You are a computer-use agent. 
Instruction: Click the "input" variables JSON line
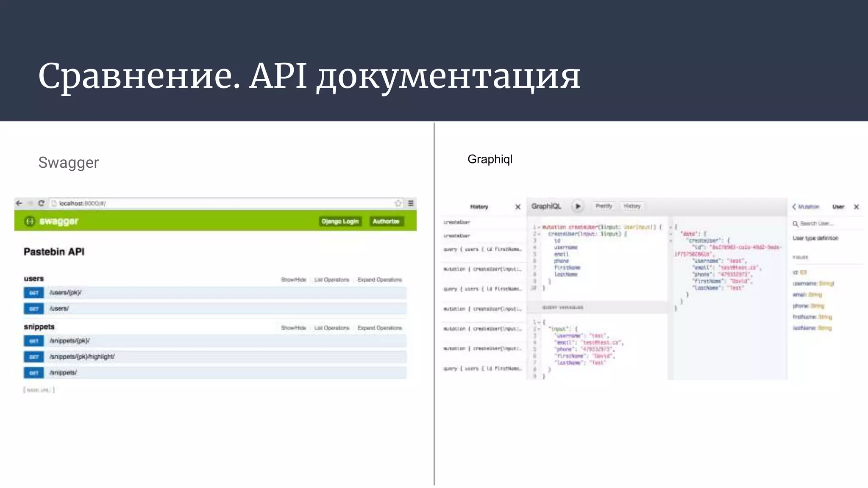click(563, 329)
